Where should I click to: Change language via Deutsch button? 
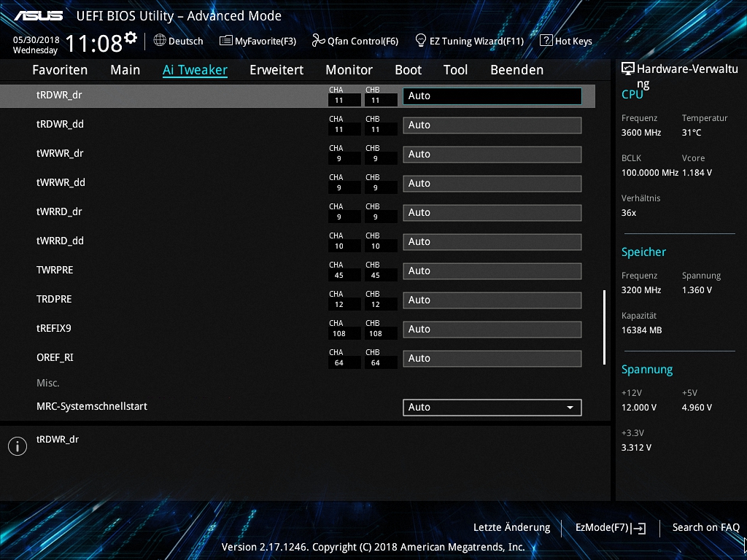pyautogui.click(x=178, y=41)
